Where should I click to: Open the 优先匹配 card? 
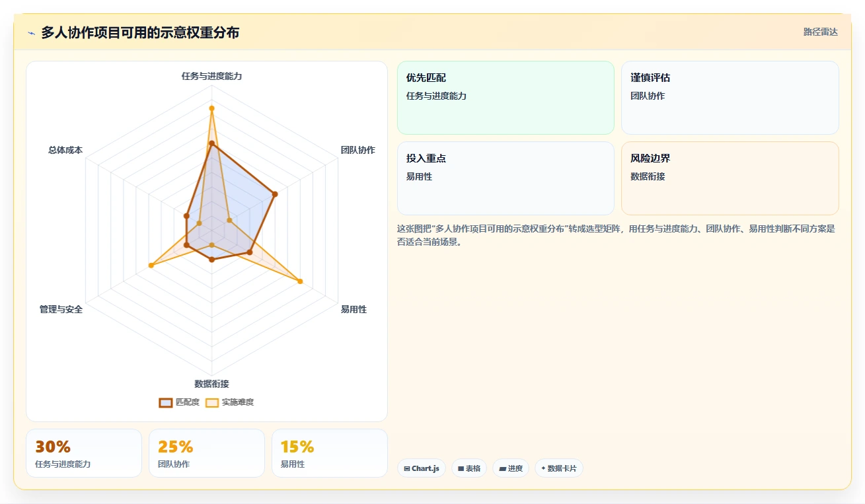tap(506, 98)
